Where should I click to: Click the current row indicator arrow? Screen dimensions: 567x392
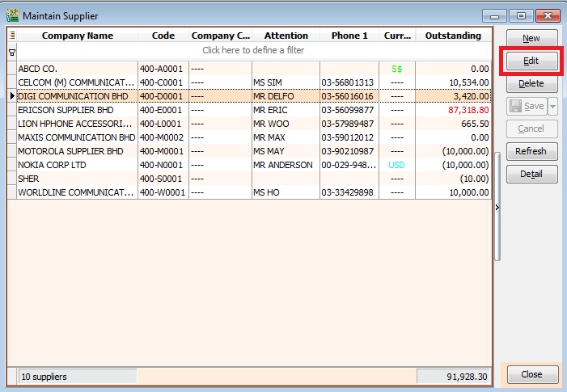(11, 96)
